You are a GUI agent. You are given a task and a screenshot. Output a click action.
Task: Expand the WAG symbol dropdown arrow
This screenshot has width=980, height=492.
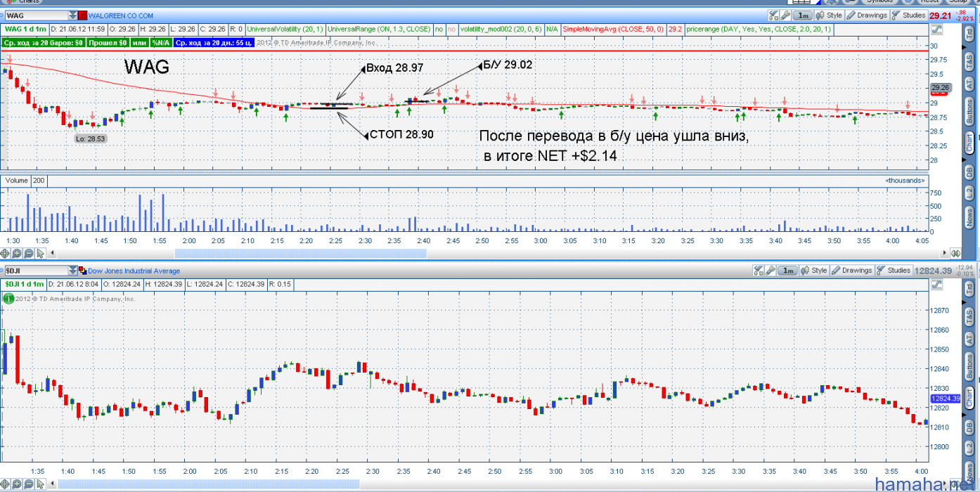[73, 15]
